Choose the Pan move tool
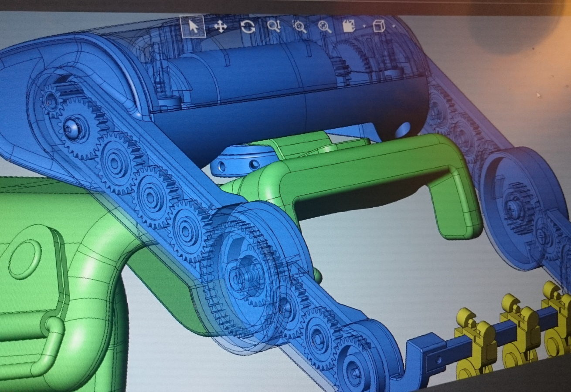571x392 pixels. [x=220, y=27]
